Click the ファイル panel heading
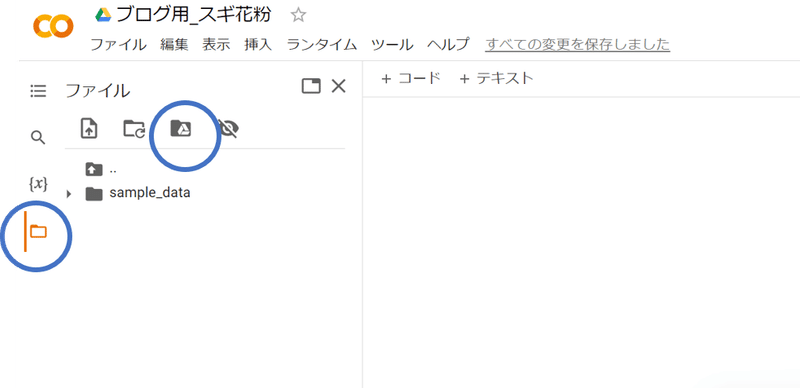 (x=97, y=91)
